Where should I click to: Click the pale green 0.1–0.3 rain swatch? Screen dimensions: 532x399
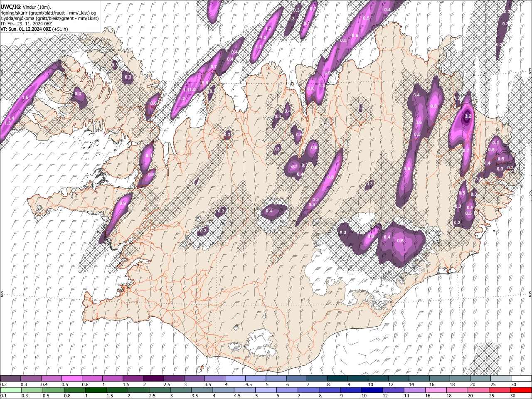click(x=11, y=390)
